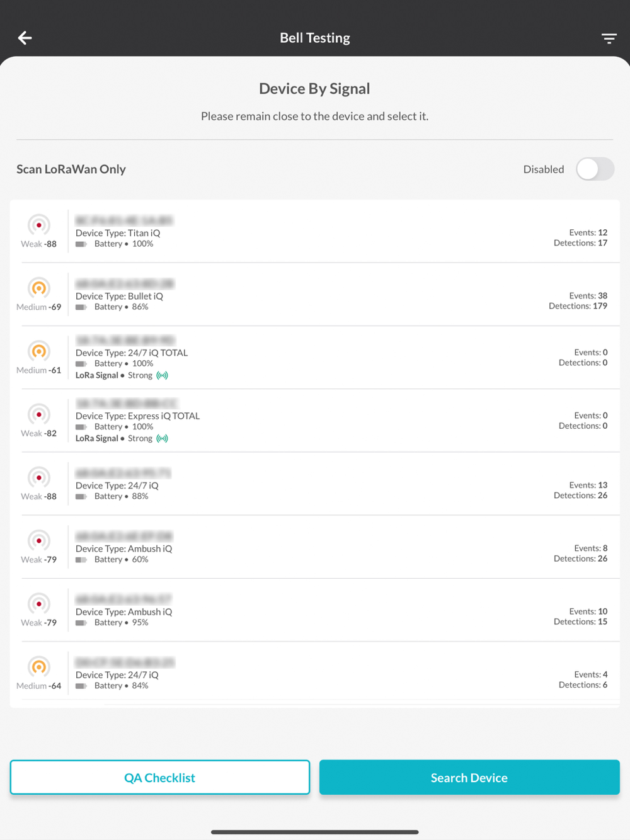Open the filter icon in header
Screen dimensions: 630x840
click(609, 38)
